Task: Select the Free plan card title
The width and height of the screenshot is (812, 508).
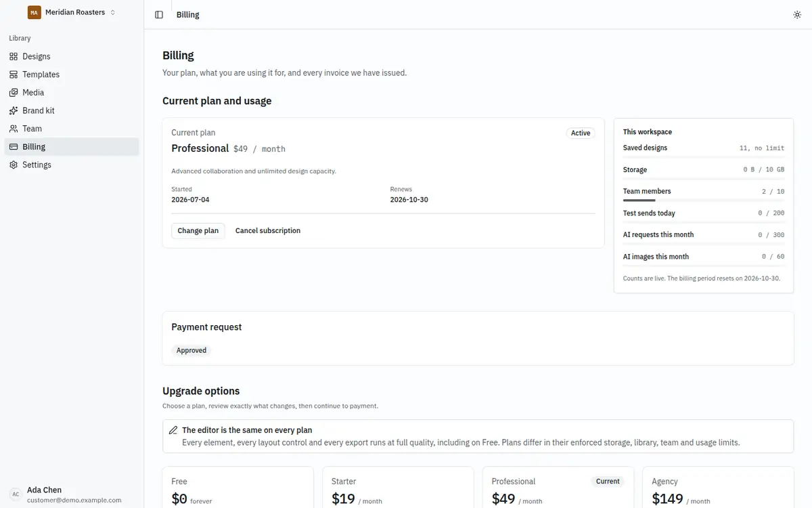Action: click(179, 482)
